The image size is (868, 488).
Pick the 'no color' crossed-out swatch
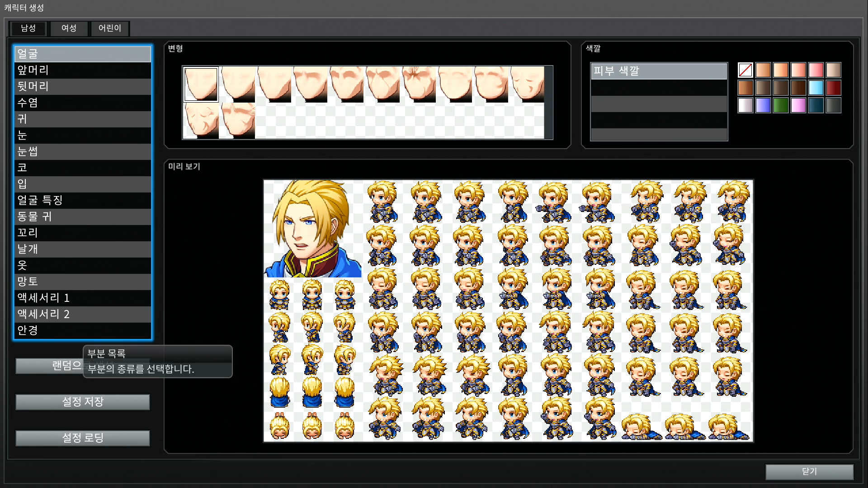click(745, 70)
